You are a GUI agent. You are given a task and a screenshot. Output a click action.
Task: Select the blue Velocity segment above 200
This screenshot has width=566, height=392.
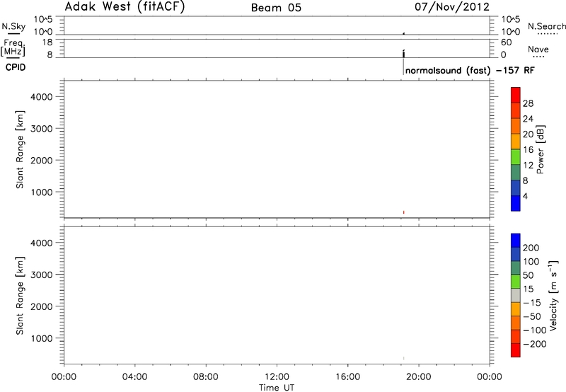pyautogui.click(x=516, y=241)
